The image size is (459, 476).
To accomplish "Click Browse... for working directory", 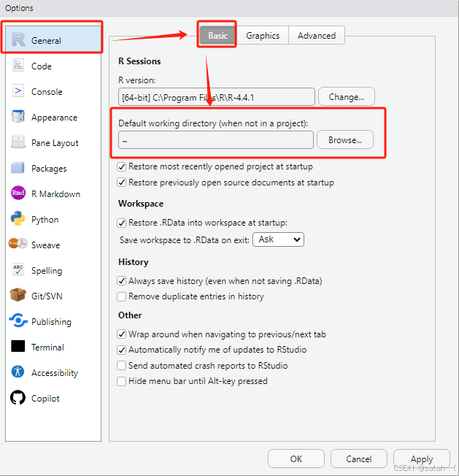I will [x=345, y=140].
